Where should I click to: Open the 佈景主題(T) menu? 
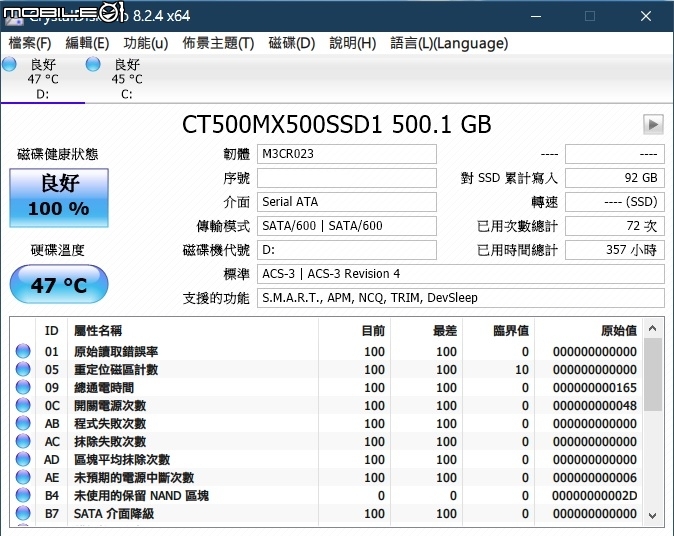pos(218,43)
